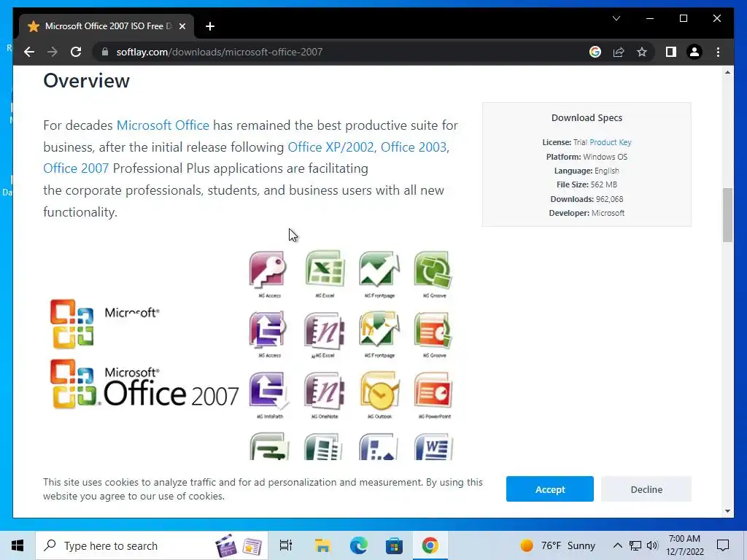Bookmark this page with star icon
The width and height of the screenshot is (747, 560).
[x=642, y=52]
